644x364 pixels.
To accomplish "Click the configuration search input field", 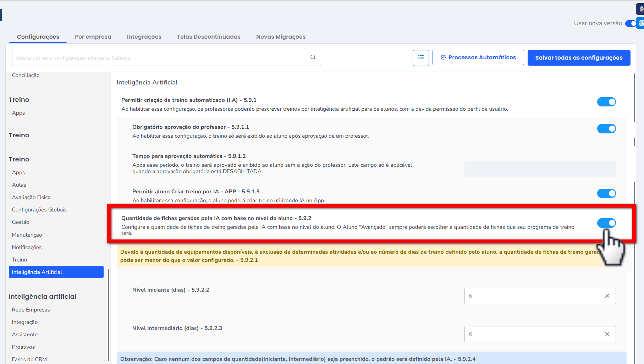I will (160, 58).
